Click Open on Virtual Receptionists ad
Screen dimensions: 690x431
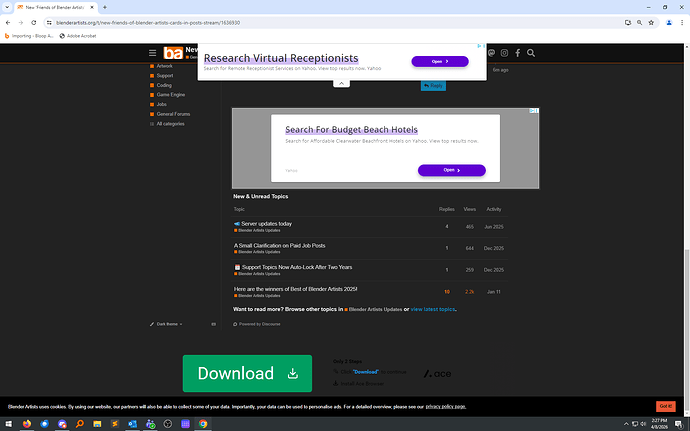tap(440, 62)
